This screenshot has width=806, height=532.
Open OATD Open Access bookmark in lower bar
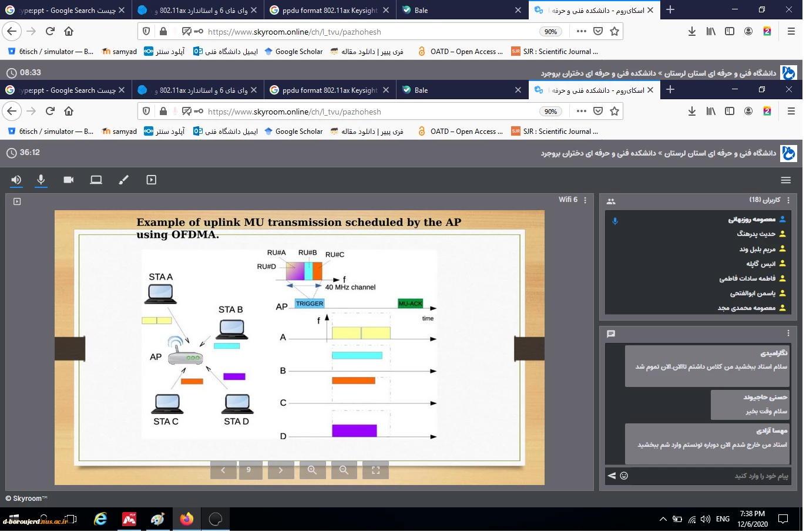(461, 132)
